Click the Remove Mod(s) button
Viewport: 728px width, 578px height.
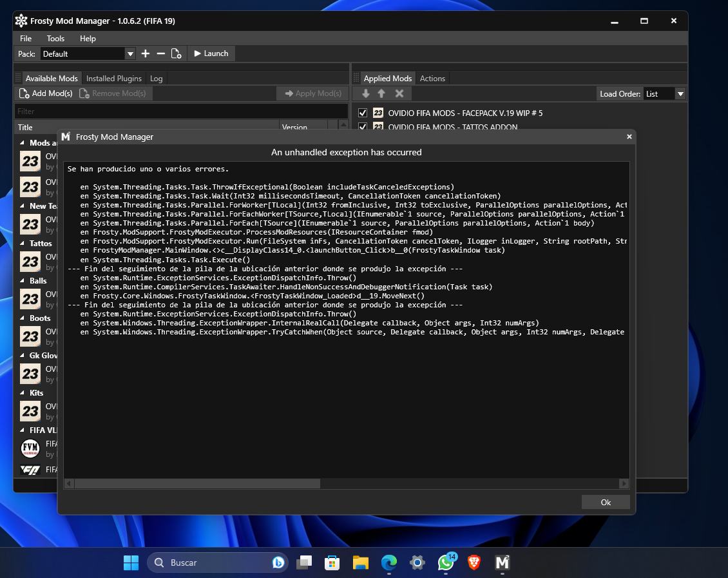point(113,93)
